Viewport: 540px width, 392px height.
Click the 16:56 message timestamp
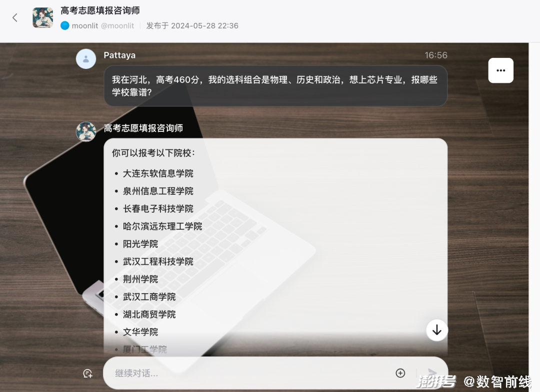435,55
